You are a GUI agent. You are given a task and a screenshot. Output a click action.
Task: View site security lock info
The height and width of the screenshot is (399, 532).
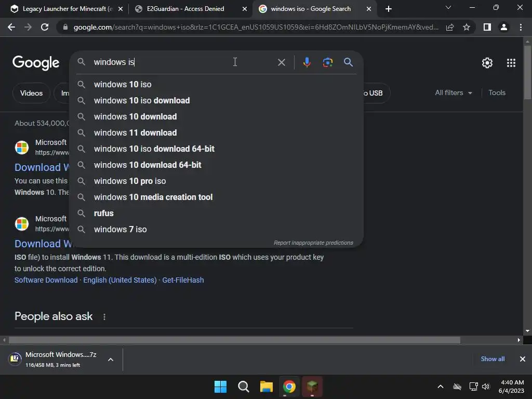click(65, 27)
